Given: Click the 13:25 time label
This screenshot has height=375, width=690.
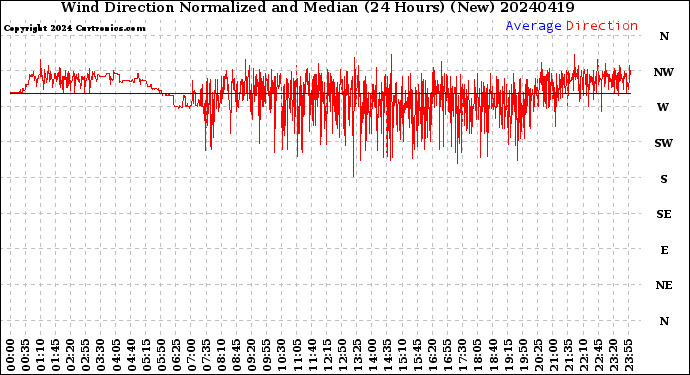Looking at the screenshot, I should (357, 355).
